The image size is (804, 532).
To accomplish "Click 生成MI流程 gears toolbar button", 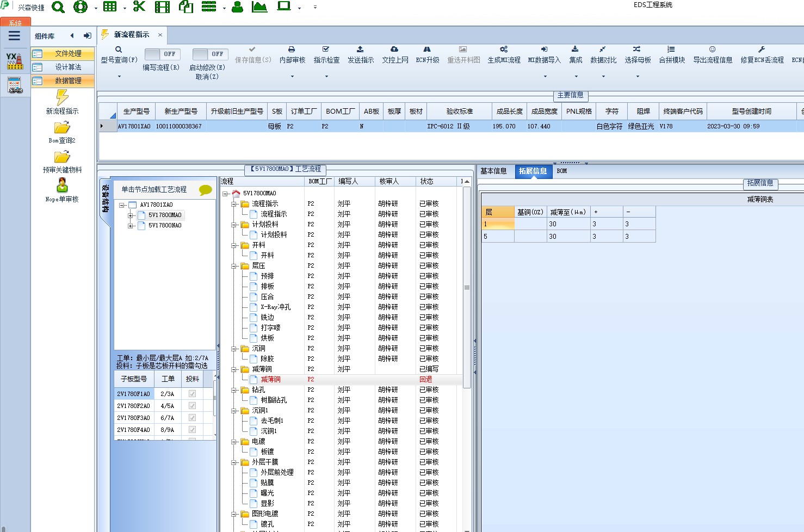I will click(x=504, y=54).
